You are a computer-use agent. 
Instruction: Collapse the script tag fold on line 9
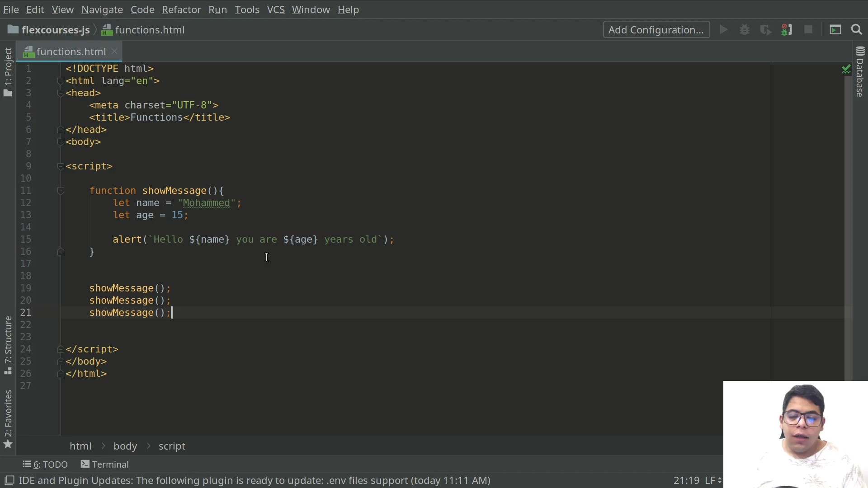tap(61, 167)
